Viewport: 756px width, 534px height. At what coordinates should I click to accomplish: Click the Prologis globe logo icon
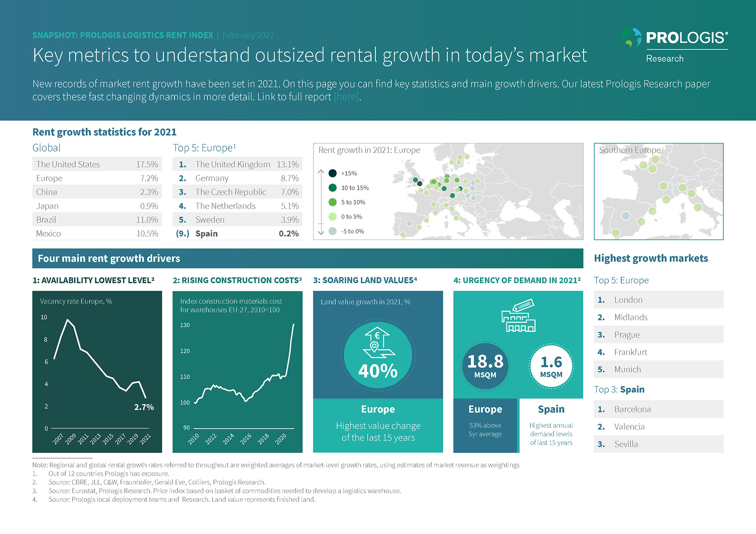click(x=632, y=38)
